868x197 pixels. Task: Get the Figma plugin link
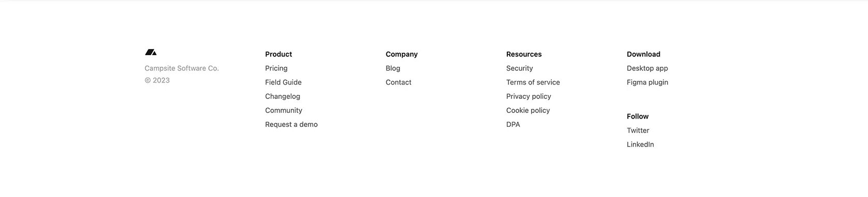point(647,82)
